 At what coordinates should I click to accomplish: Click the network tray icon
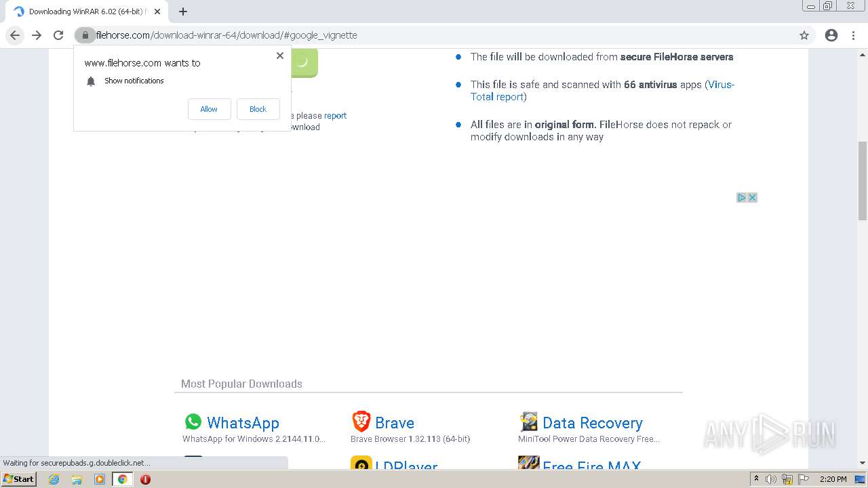click(787, 479)
